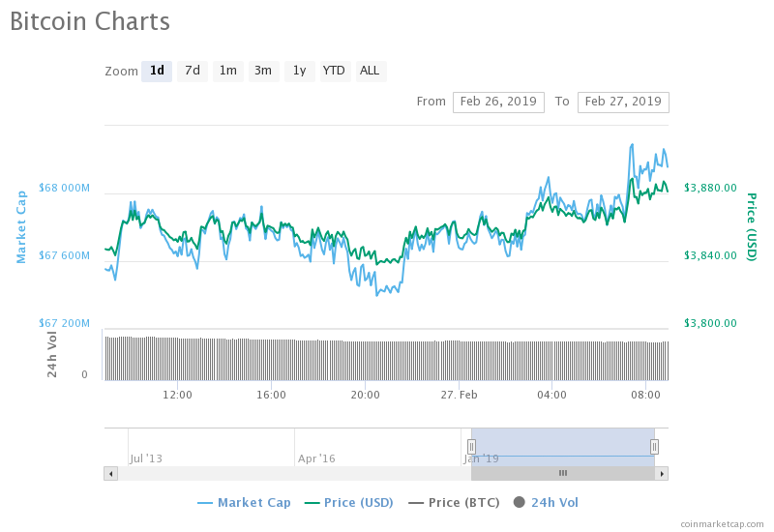Click the Jul '13 navigator label
774x532 pixels.
pos(146,458)
